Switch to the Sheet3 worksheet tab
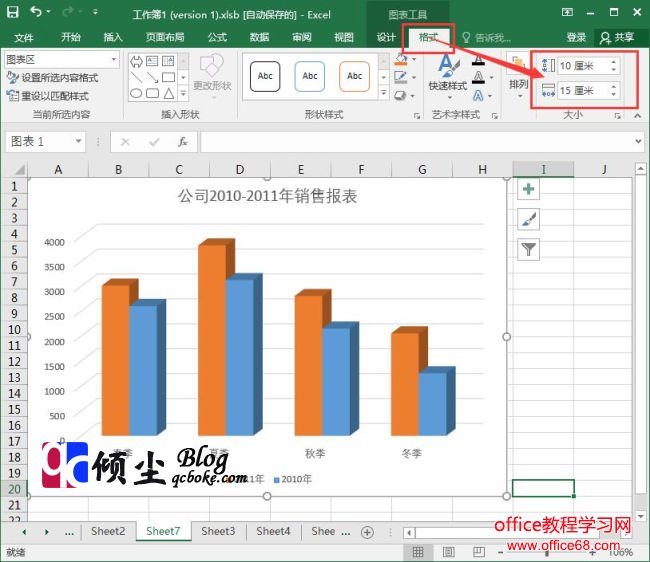 (217, 531)
